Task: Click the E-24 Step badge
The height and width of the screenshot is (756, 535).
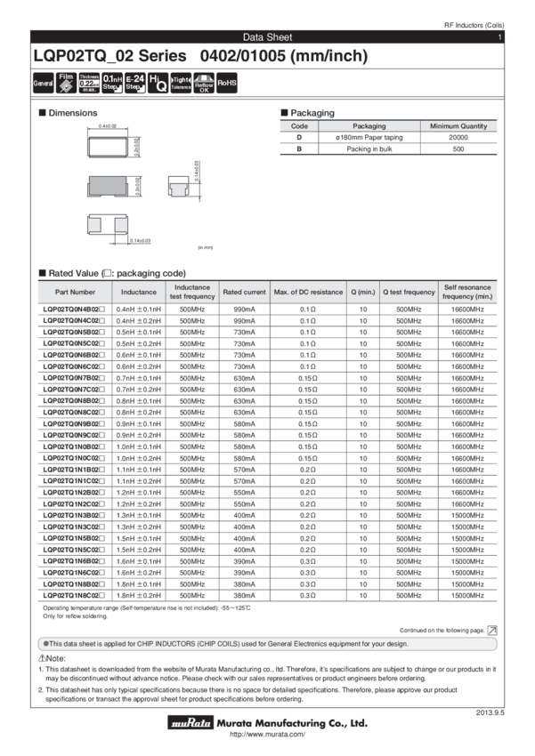Action: pyautogui.click(x=135, y=83)
